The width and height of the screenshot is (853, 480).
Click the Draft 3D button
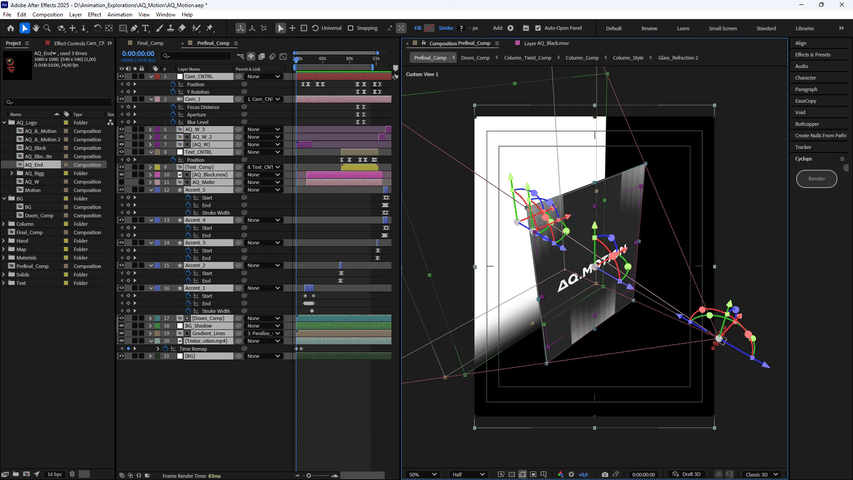[687, 475]
